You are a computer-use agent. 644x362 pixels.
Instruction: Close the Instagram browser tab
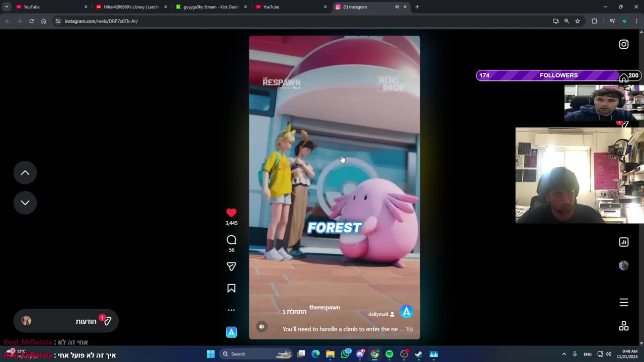[405, 7]
